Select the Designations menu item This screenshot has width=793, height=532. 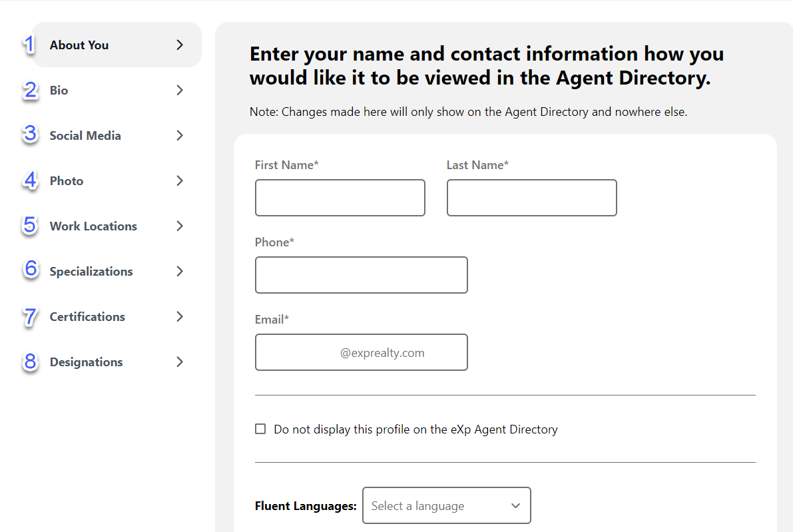pyautogui.click(x=87, y=362)
